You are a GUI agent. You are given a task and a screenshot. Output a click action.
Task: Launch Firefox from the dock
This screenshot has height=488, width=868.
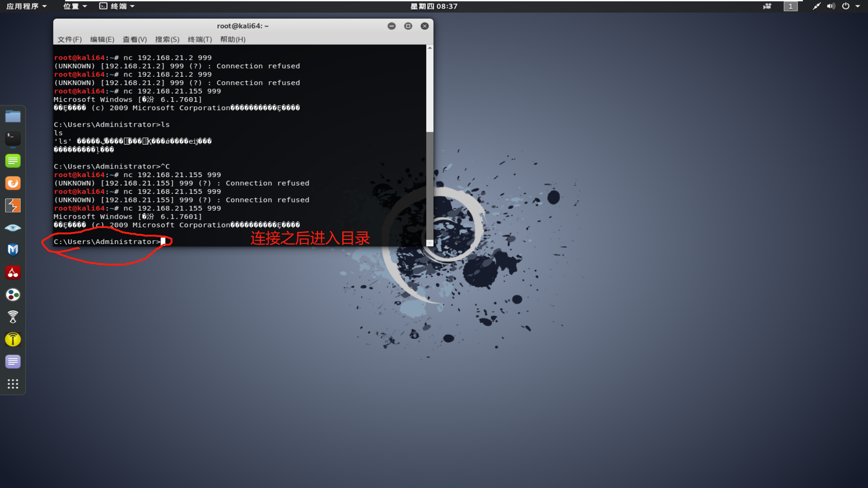(x=13, y=183)
